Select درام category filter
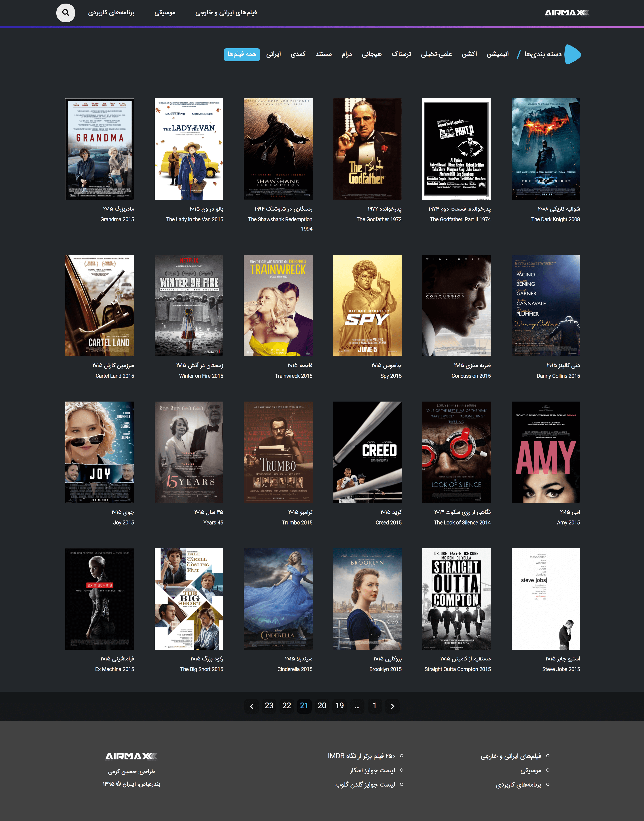Screen dimensions: 644x821 pyautogui.click(x=347, y=55)
